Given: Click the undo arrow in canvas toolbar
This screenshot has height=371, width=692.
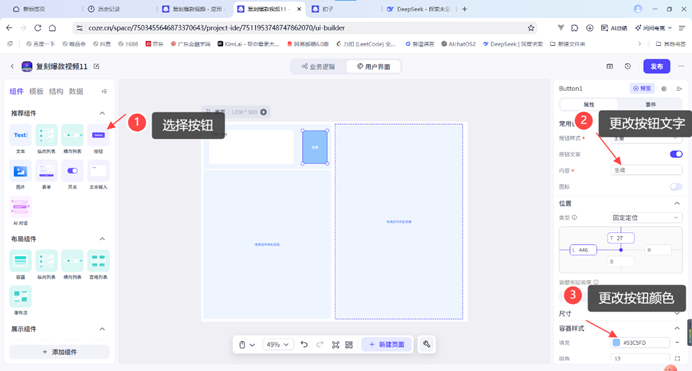Looking at the screenshot, I should 304,345.
